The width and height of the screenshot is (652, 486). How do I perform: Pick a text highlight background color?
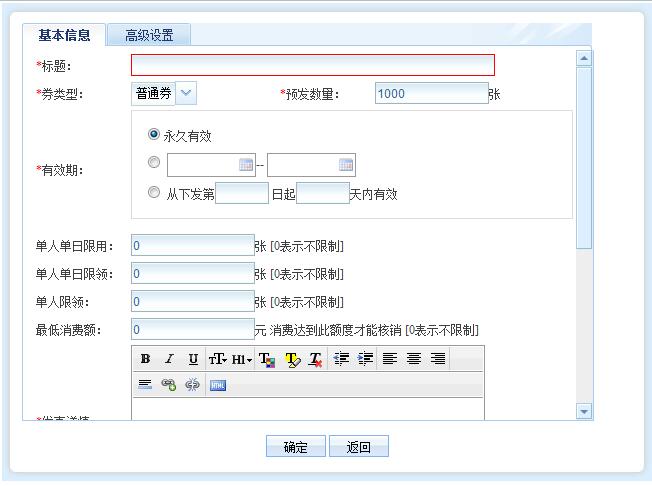[292, 359]
